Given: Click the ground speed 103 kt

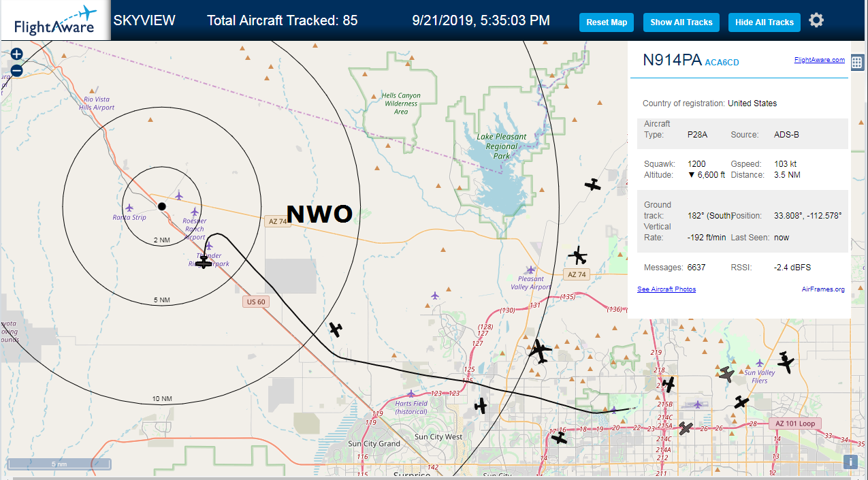Looking at the screenshot, I should 786,164.
